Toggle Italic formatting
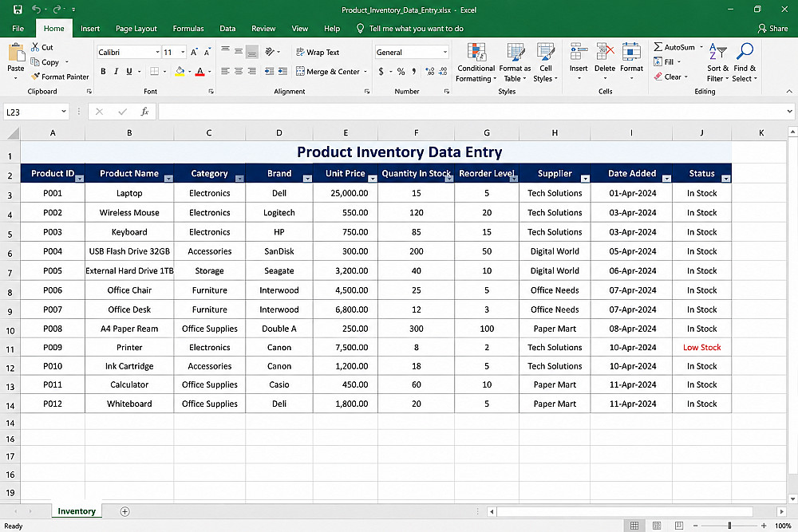The height and width of the screenshot is (532, 798). 116,72
